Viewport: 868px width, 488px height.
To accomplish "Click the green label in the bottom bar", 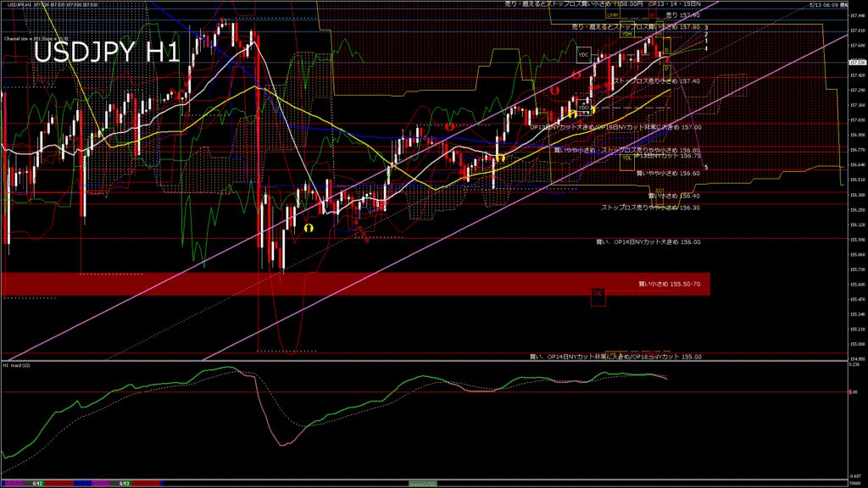I will pos(422,484).
